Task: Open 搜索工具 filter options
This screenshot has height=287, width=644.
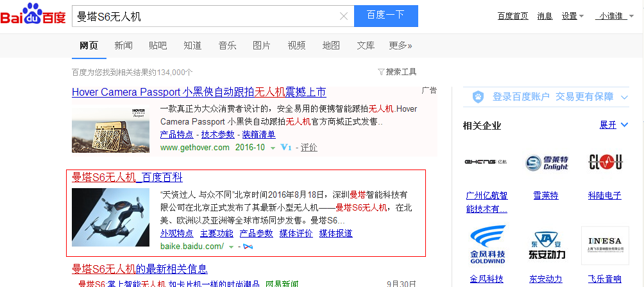Action: point(397,72)
